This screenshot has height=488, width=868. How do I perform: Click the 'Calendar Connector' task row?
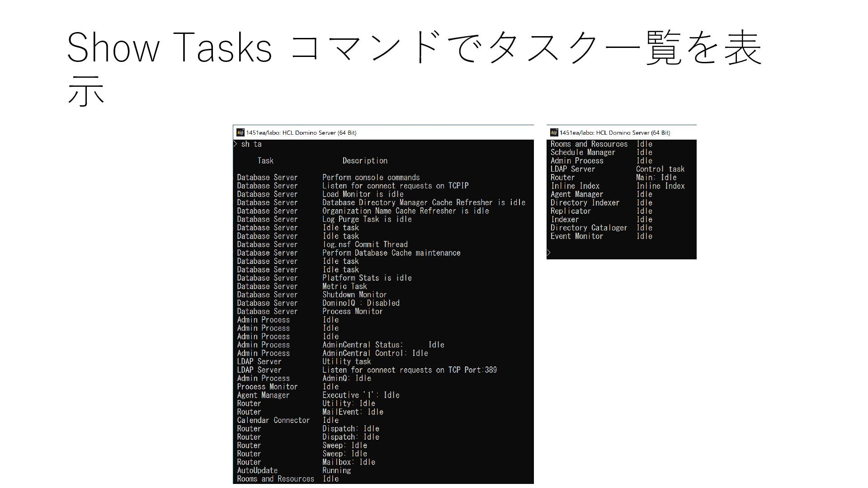pyautogui.click(x=273, y=420)
